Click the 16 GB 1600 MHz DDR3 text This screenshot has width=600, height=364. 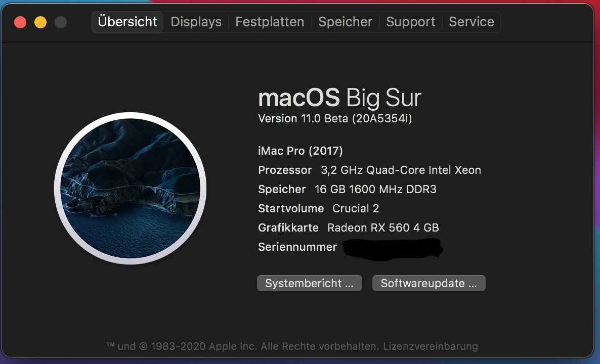pos(375,189)
